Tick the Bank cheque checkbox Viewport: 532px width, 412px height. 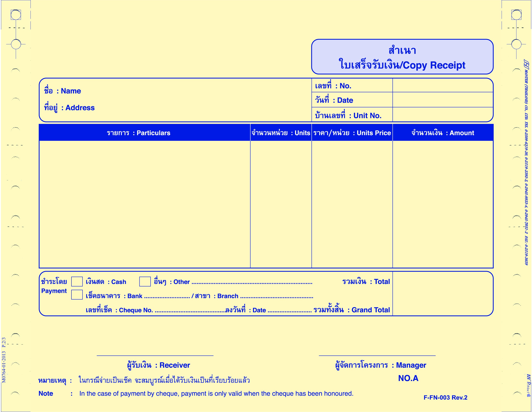click(x=77, y=295)
